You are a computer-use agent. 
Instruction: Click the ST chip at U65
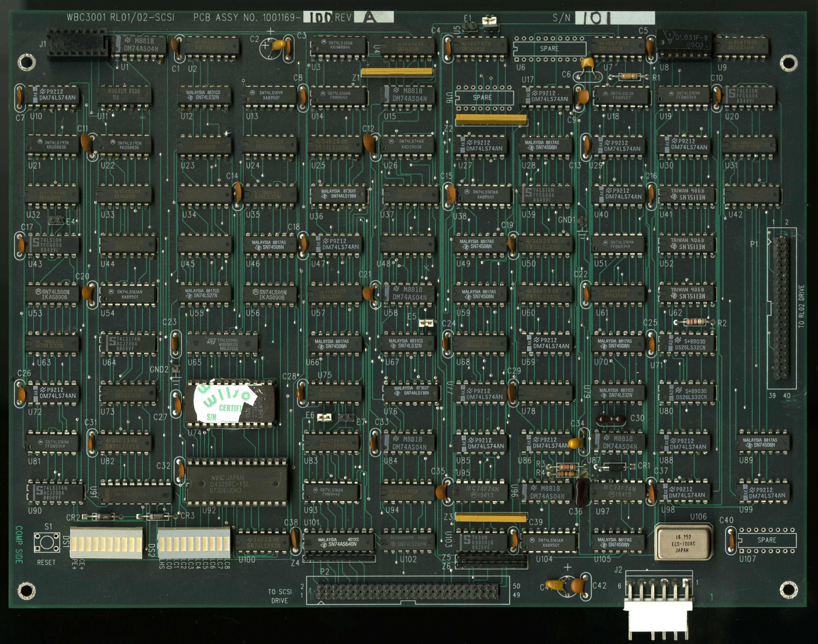[x=222, y=344]
